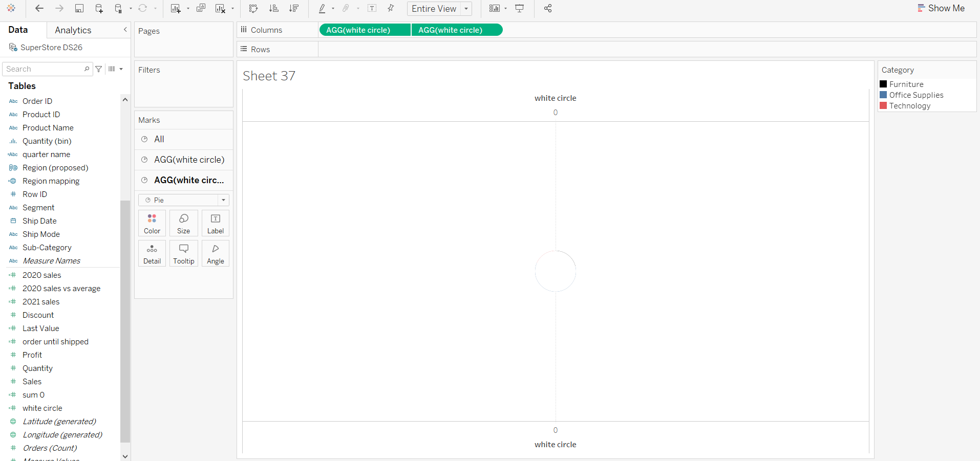Click the Show Mark Labels icon

pyautogui.click(x=372, y=8)
